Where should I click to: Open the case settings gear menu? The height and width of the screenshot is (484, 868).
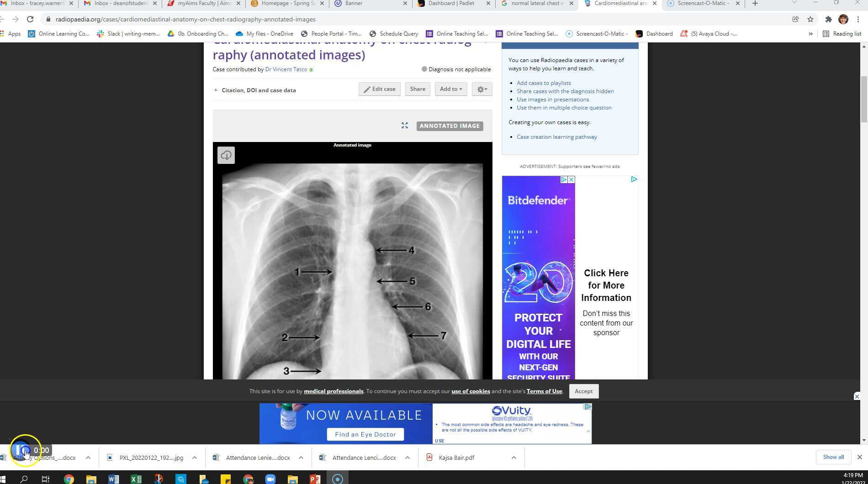pos(481,89)
